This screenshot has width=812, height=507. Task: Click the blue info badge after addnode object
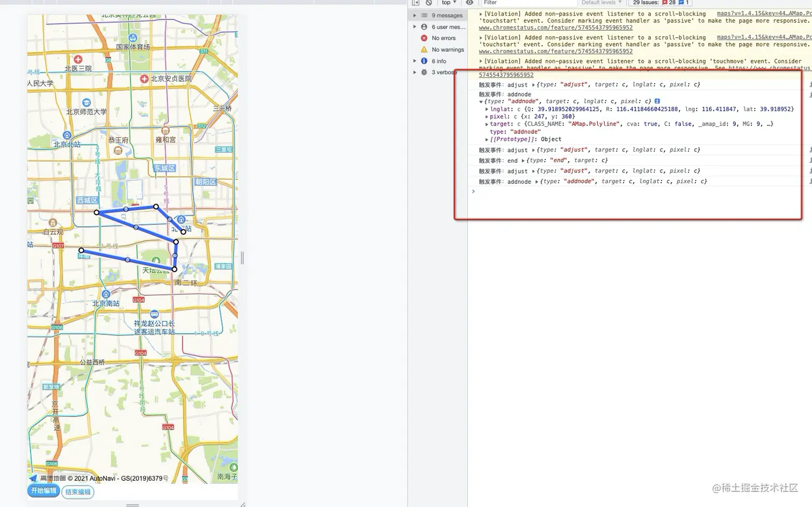click(x=657, y=101)
